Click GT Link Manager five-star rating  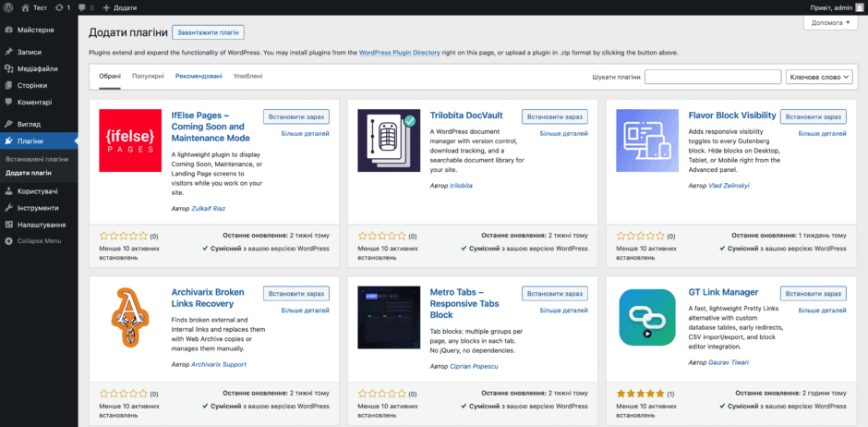[x=640, y=394]
